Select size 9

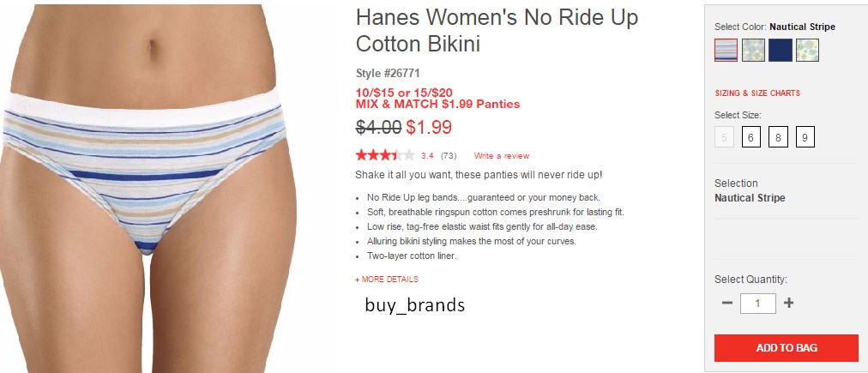(x=805, y=136)
